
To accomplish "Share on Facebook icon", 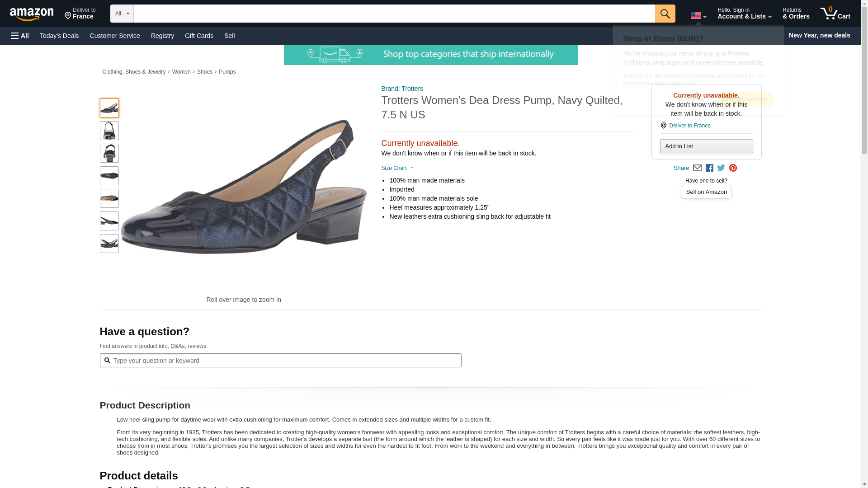I will point(709,168).
